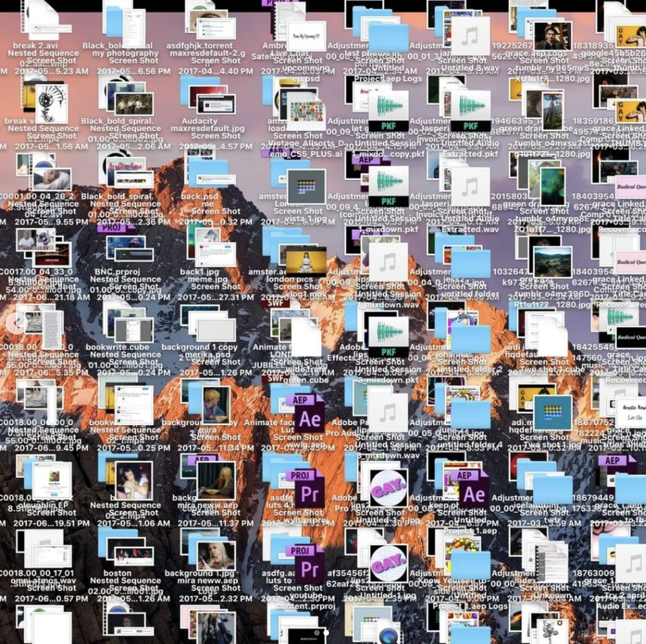Select the 3_mixdown.pkf waveform file icon

coord(388,338)
